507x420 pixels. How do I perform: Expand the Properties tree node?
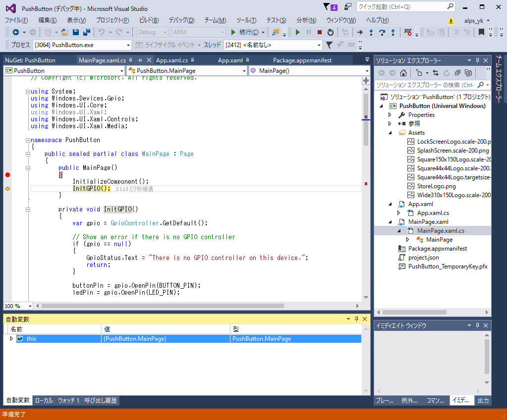(390, 115)
